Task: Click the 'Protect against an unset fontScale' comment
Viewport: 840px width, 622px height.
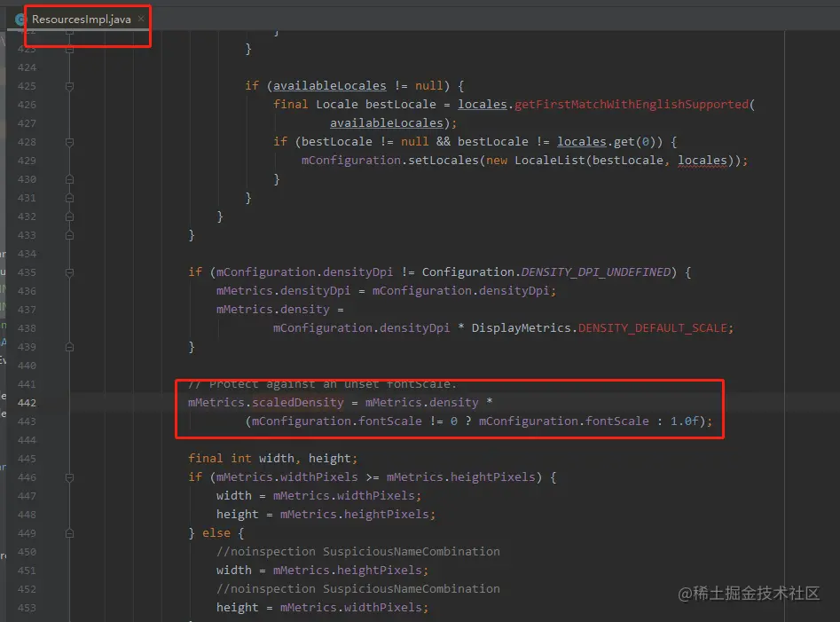Action: pyautogui.click(x=322, y=384)
